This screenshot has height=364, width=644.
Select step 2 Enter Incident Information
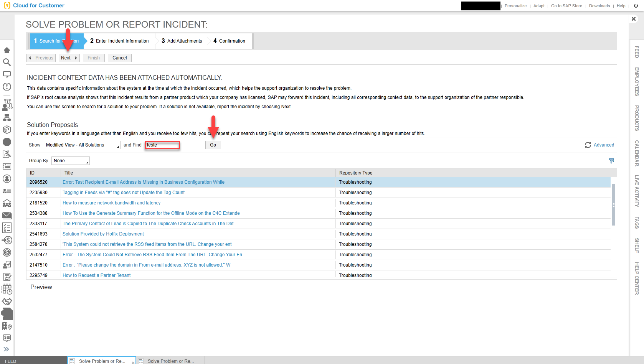(119, 41)
